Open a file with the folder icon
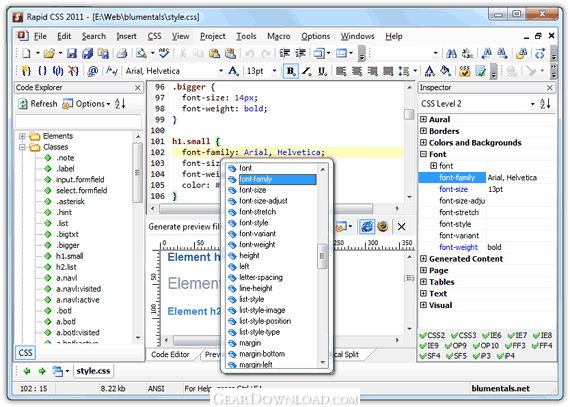The width and height of the screenshot is (570, 407). tap(49, 54)
